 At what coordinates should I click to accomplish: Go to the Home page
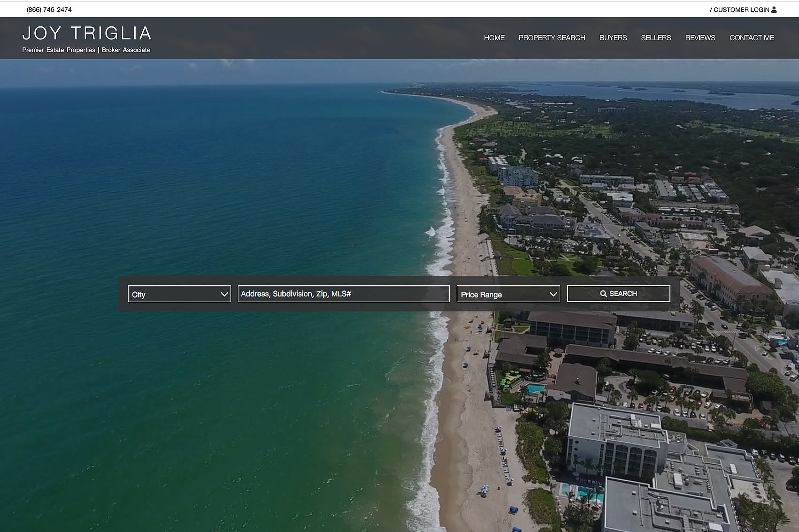(x=494, y=38)
